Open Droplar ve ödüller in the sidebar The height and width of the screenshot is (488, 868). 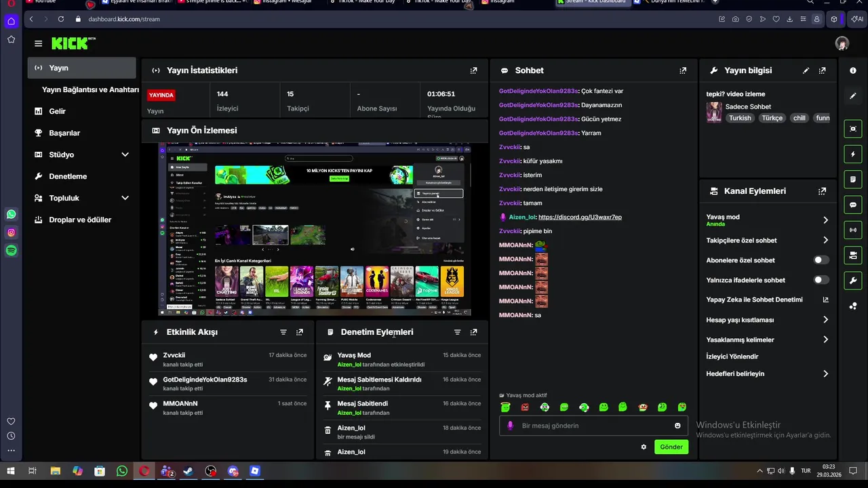pos(80,220)
